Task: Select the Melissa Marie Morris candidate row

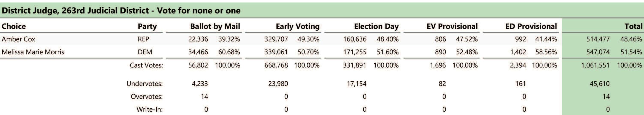Action: pyautogui.click(x=322, y=52)
